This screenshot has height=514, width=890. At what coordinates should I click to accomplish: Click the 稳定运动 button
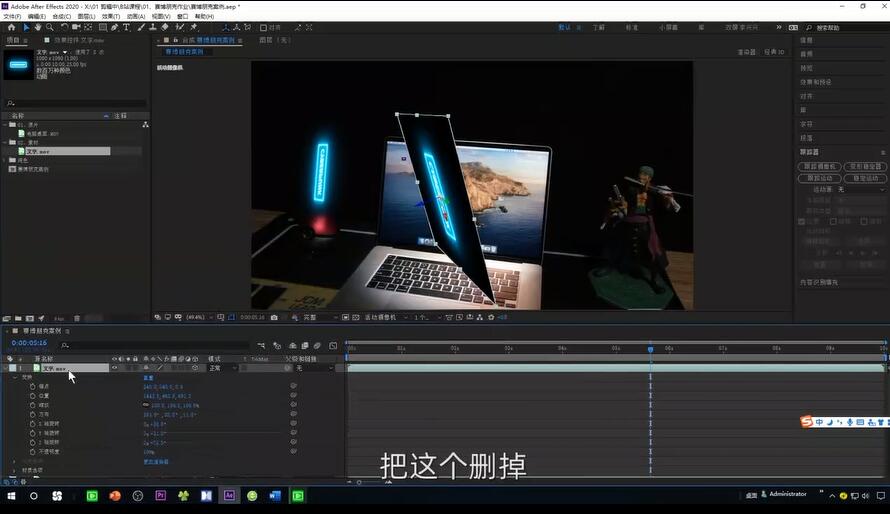pos(863,178)
